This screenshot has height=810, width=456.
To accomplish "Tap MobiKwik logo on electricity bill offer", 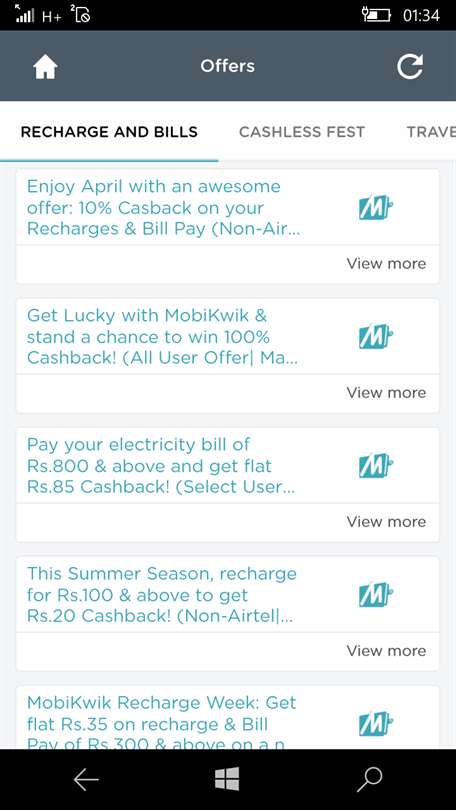I will coord(376,465).
